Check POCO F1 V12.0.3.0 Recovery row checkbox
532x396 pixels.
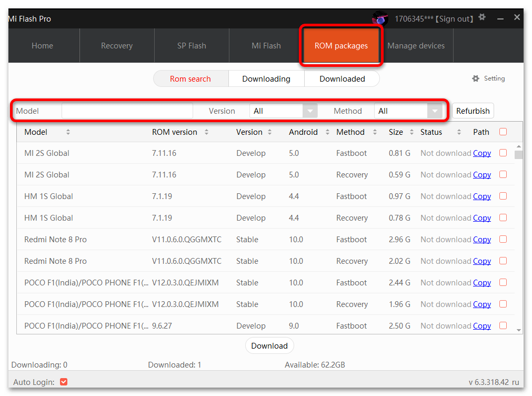coord(503,304)
